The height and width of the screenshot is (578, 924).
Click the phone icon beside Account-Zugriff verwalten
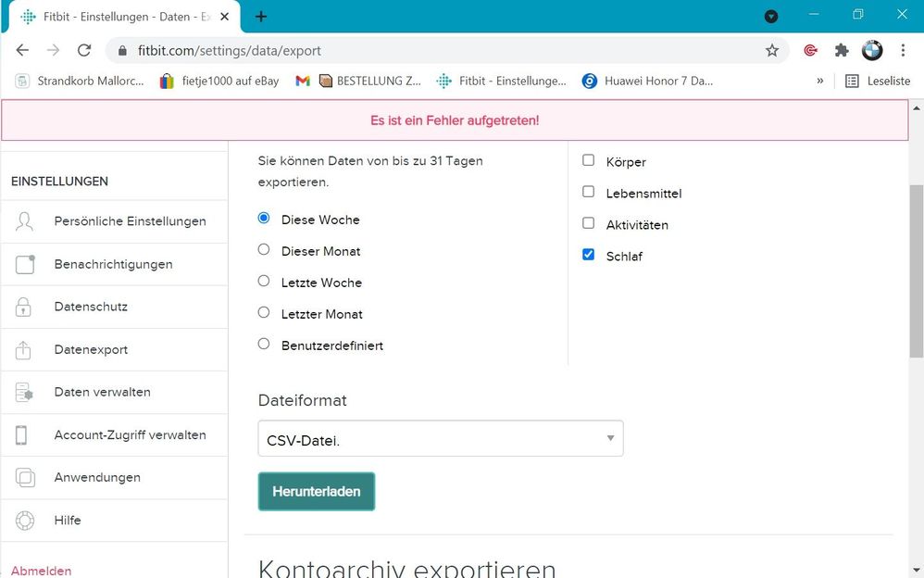click(21, 435)
